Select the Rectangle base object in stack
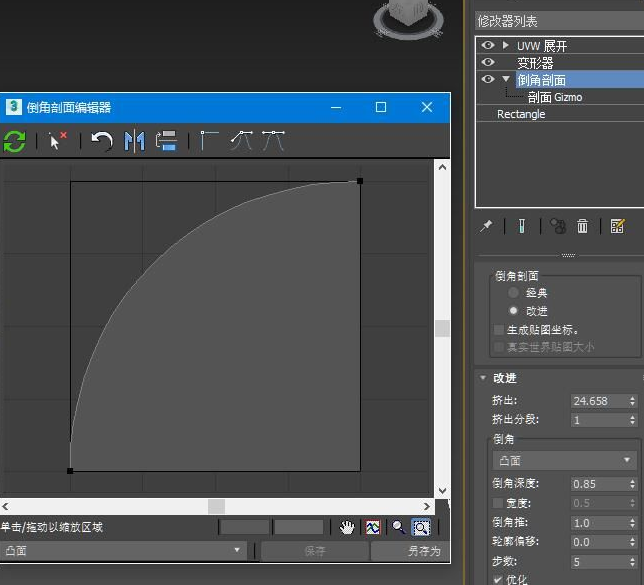This screenshot has height=585, width=644. (521, 114)
